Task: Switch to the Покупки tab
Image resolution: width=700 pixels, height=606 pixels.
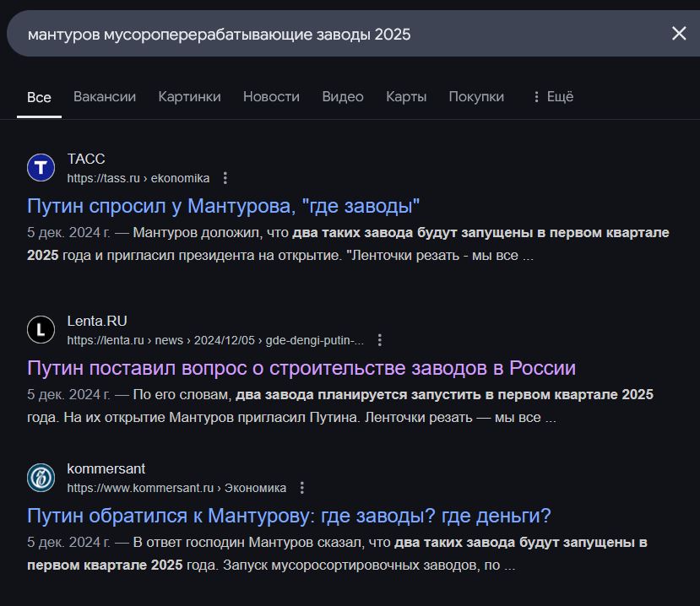Action: [476, 97]
